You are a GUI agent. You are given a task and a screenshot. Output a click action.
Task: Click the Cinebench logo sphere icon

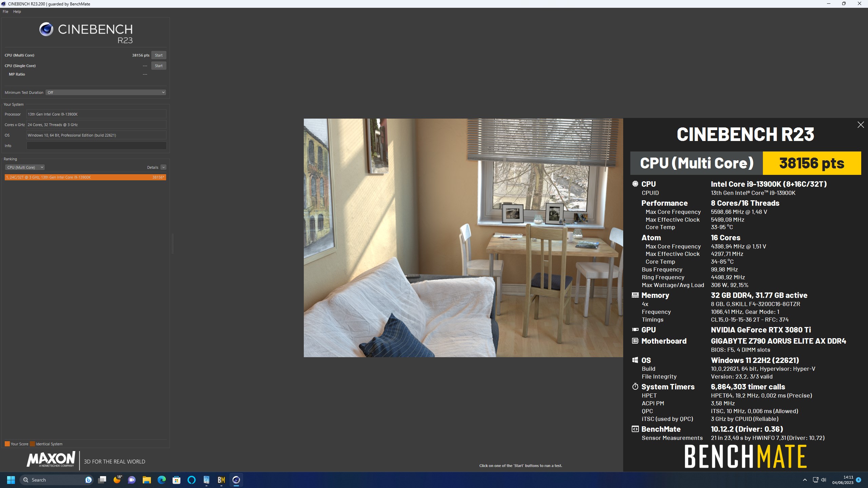pos(46,29)
